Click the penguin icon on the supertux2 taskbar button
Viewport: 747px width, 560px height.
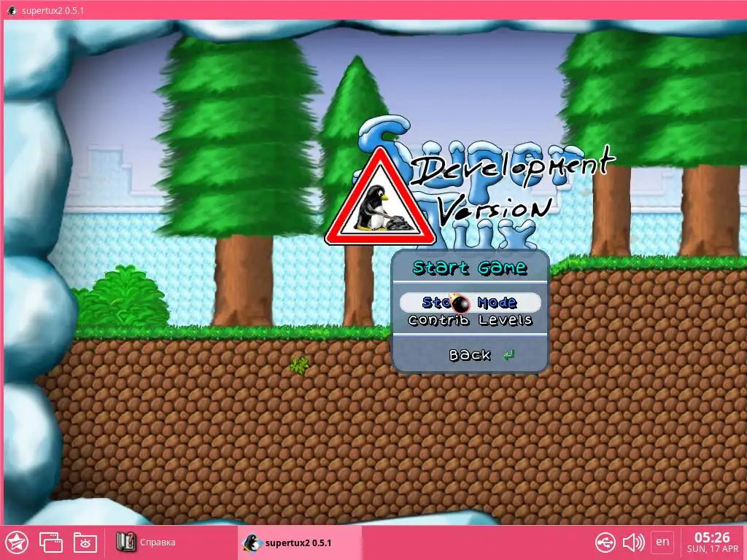pos(252,542)
